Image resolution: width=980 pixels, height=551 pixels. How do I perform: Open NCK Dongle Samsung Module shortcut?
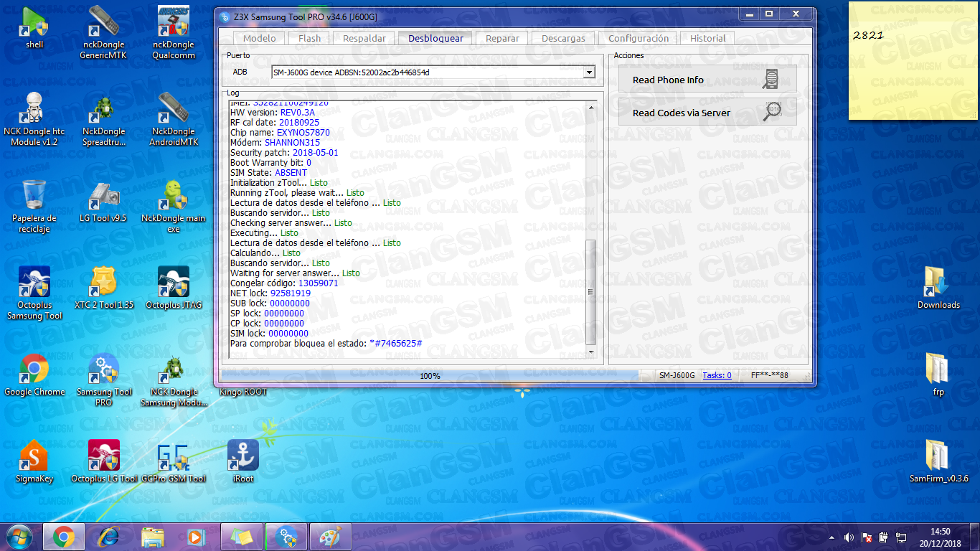174,380
